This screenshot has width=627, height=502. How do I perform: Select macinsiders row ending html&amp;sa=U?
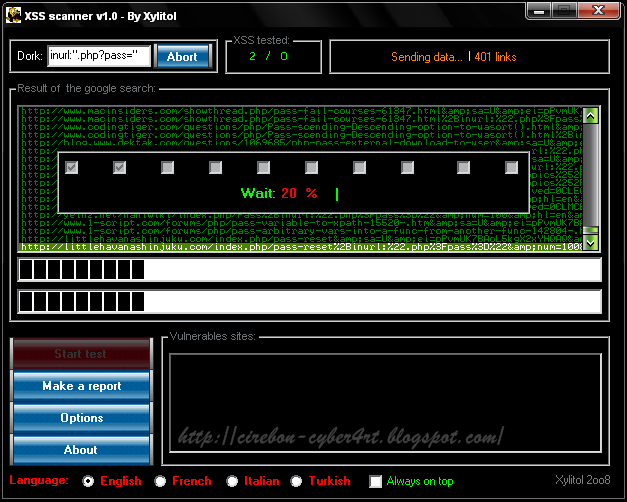coord(301,111)
